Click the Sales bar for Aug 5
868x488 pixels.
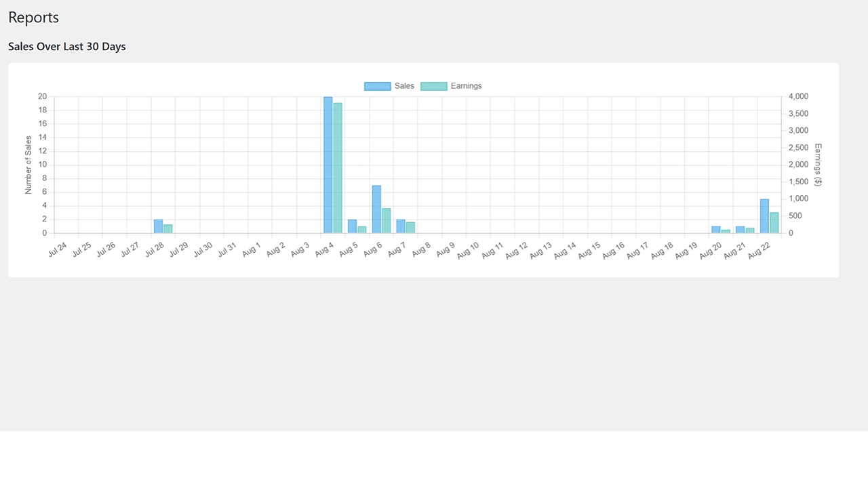(x=352, y=226)
